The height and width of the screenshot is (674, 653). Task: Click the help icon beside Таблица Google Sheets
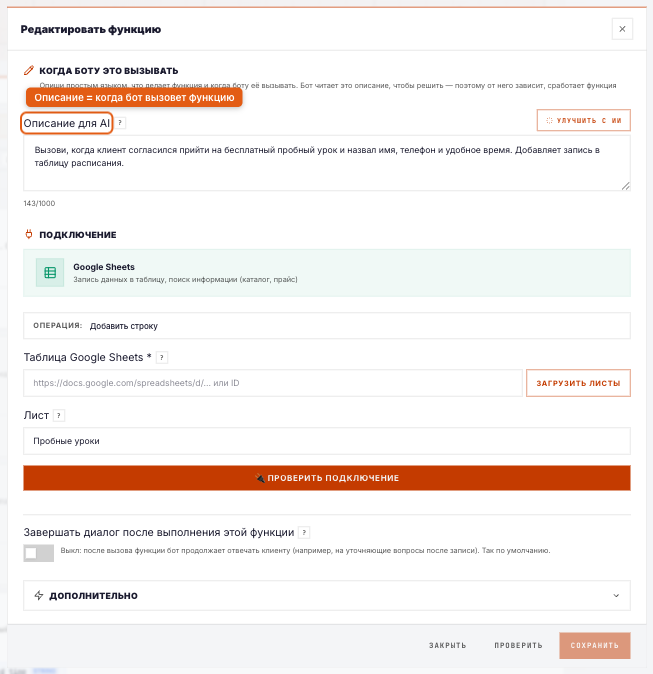point(162,357)
